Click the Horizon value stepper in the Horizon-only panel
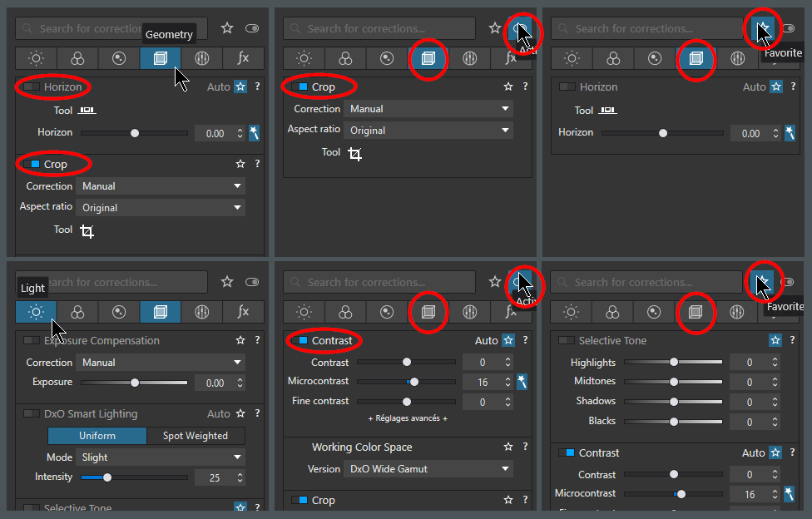The height and width of the screenshot is (519, 812). tap(775, 133)
